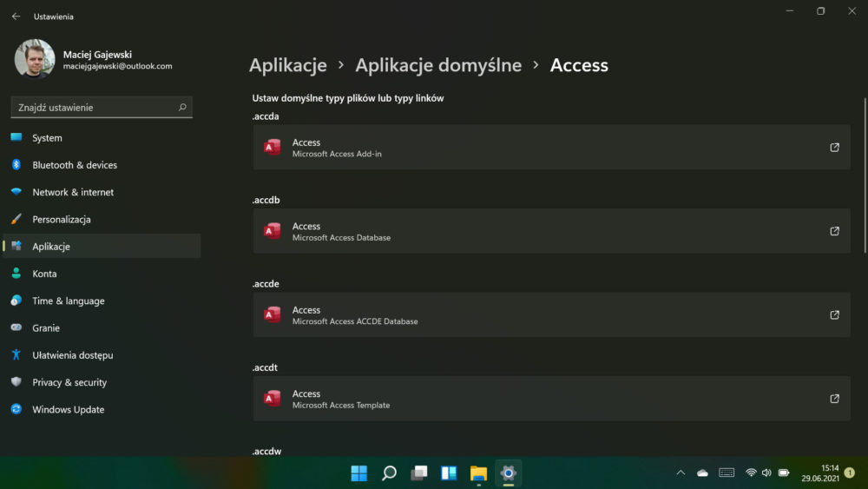Image resolution: width=868 pixels, height=489 pixels.
Task: Open Widgets from taskbar
Action: click(449, 473)
